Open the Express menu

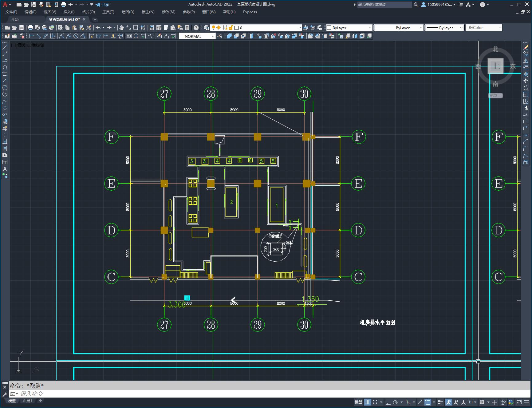250,12
